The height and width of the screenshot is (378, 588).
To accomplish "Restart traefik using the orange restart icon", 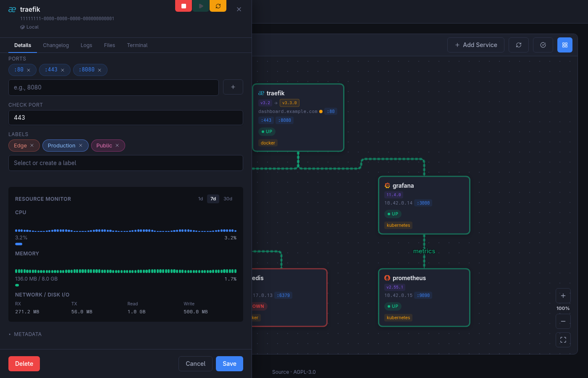I will coord(218,6).
